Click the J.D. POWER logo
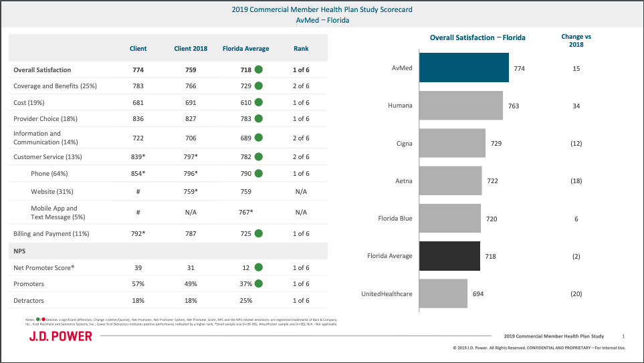Screen dimensions: 644x363 pos(61,336)
